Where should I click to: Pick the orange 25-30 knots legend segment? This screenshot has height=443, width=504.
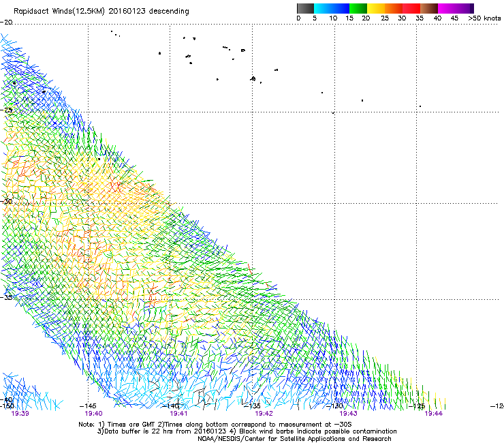tap(394, 8)
